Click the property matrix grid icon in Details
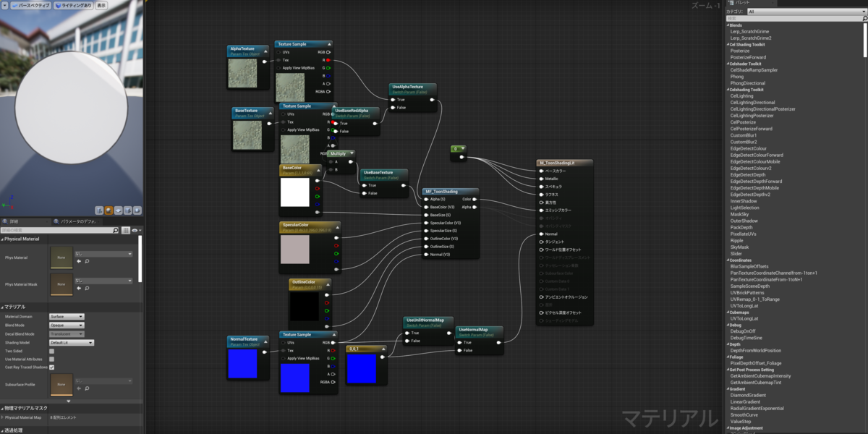The width and height of the screenshot is (868, 434). coord(126,231)
